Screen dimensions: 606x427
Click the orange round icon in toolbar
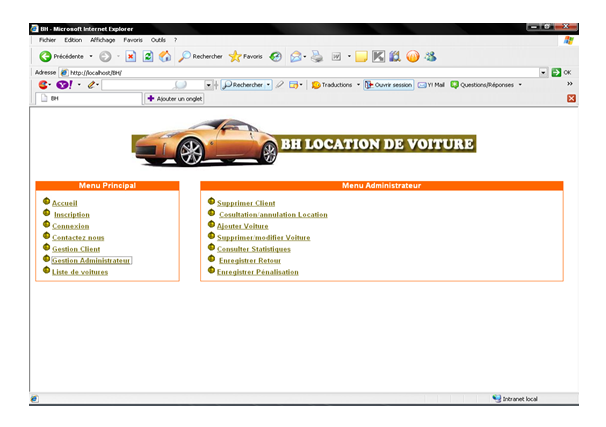[x=413, y=56]
